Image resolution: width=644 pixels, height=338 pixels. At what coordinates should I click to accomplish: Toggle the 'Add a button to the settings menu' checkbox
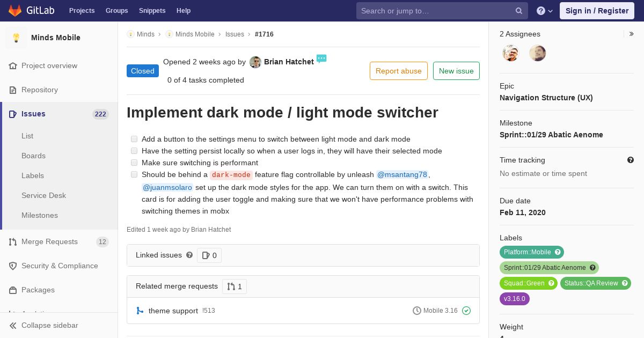[134, 139]
